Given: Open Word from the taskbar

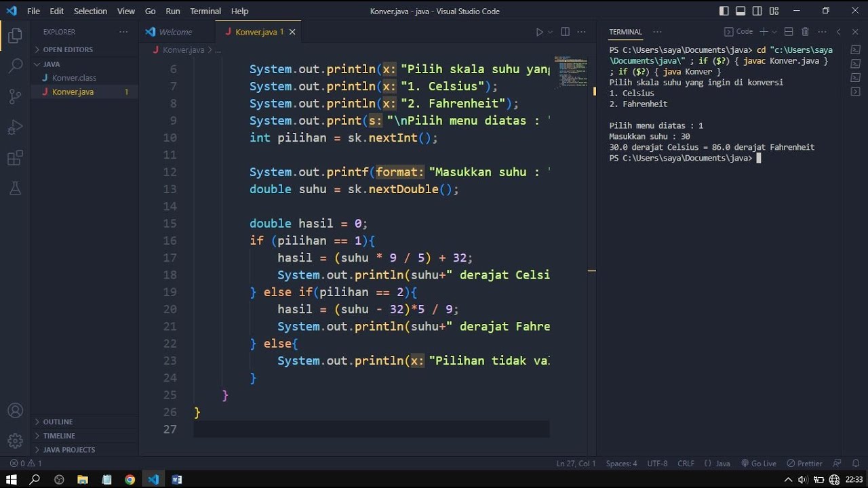Looking at the screenshot, I should tap(177, 479).
